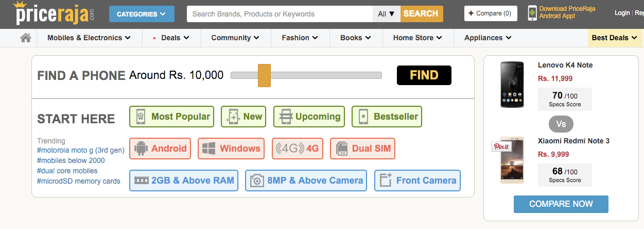This screenshot has height=229, width=644.
Task: Click the black FIND button
Action: click(424, 75)
